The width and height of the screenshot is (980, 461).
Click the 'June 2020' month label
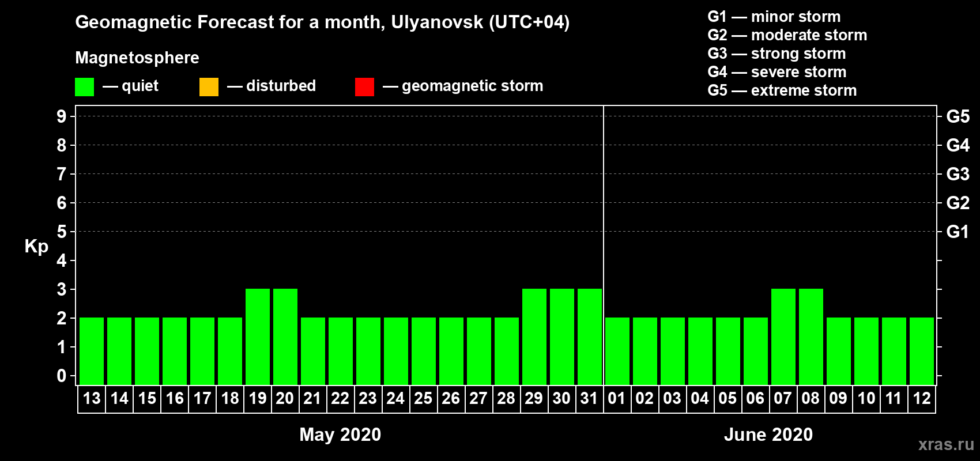click(x=768, y=434)
